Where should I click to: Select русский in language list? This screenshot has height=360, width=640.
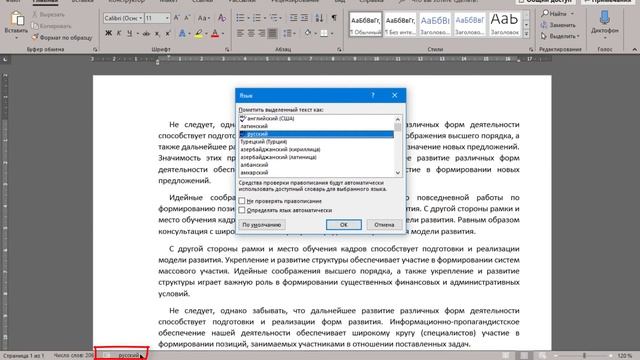[316, 134]
